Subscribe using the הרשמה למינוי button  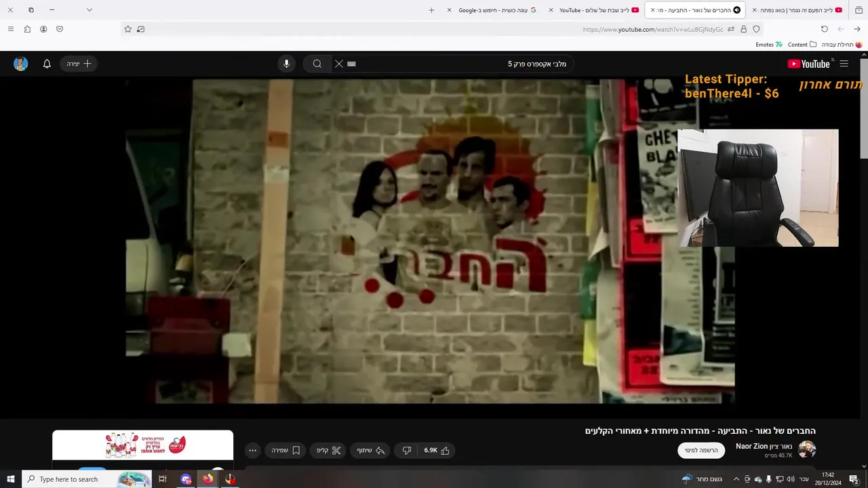[x=701, y=450]
